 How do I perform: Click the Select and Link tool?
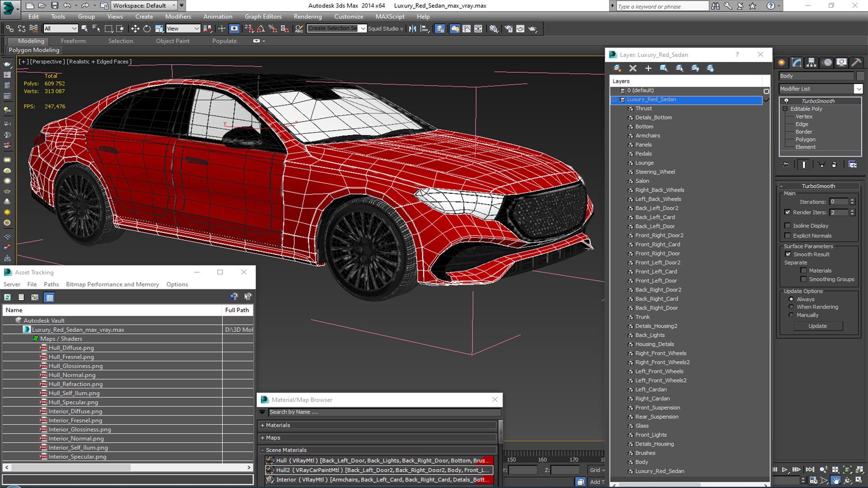tap(9, 28)
